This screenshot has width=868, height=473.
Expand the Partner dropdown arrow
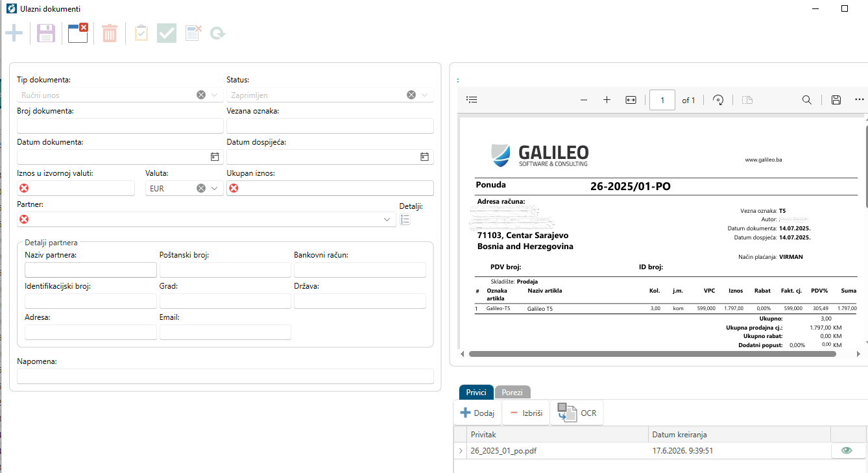(x=388, y=219)
